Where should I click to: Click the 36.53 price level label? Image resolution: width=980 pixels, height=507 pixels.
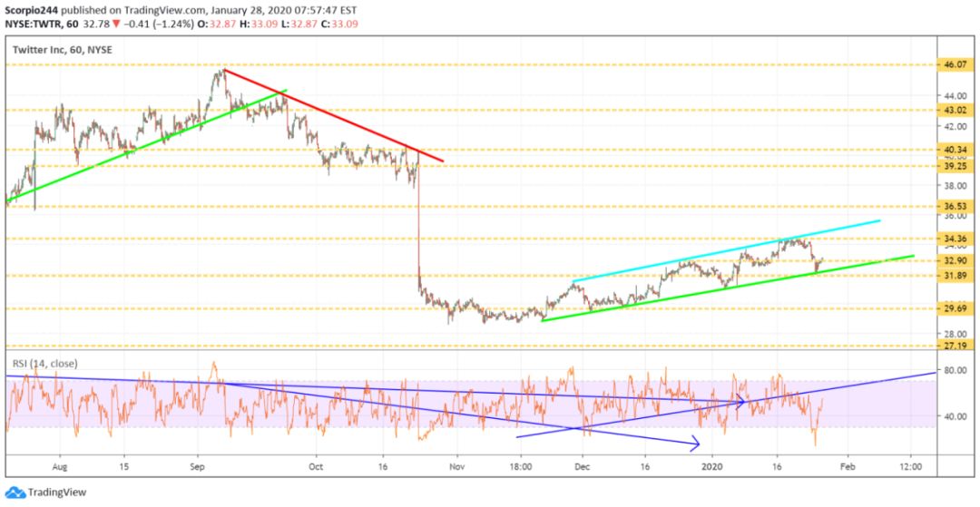pyautogui.click(x=955, y=206)
